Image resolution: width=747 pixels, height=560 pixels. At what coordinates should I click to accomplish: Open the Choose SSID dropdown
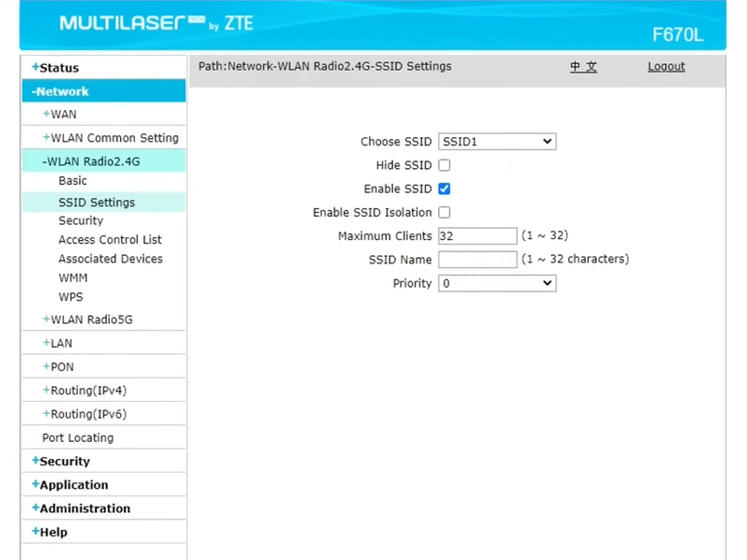tap(497, 141)
